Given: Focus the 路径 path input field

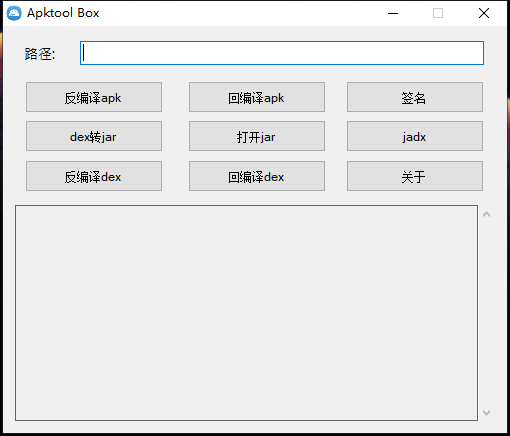Looking at the screenshot, I should pos(282,53).
